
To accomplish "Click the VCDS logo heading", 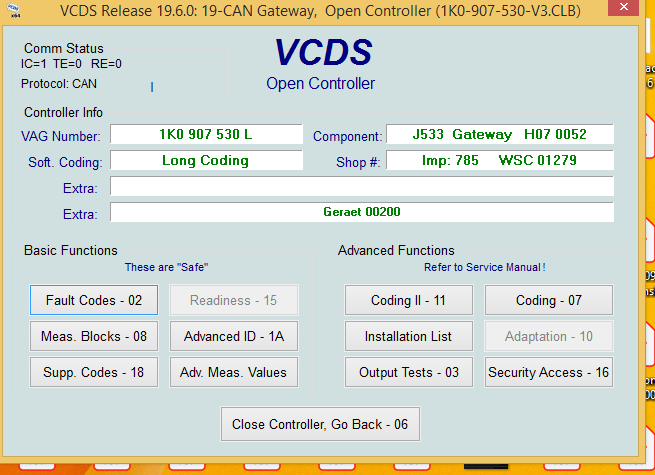I will coord(323,52).
